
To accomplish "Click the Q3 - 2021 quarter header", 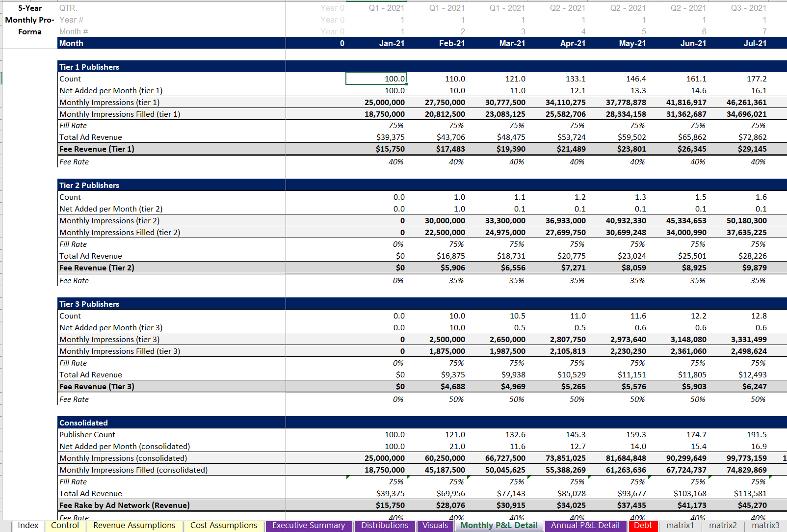I will pos(748,8).
